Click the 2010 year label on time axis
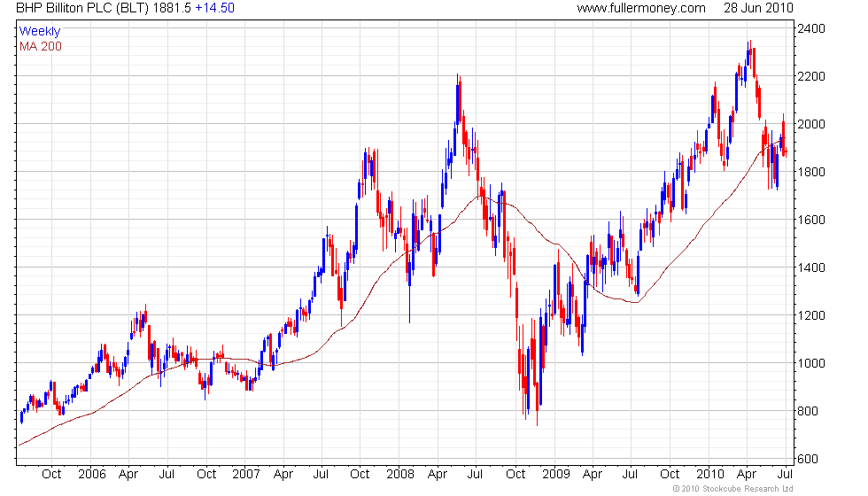Image resolution: width=868 pixels, height=496 pixels. pyautogui.click(x=710, y=474)
